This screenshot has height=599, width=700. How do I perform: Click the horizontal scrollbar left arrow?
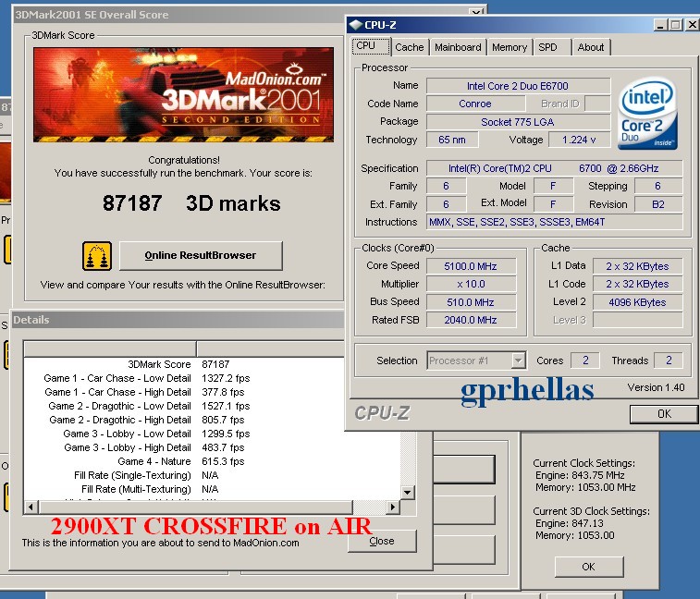click(31, 507)
